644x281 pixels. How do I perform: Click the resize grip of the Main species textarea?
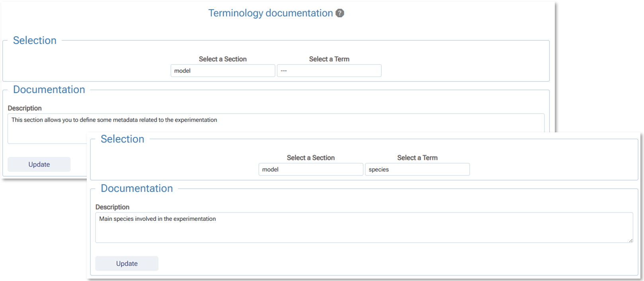(630, 240)
